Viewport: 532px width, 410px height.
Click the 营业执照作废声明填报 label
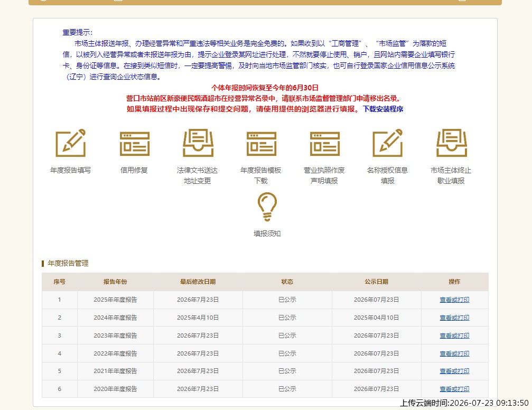[324, 175]
